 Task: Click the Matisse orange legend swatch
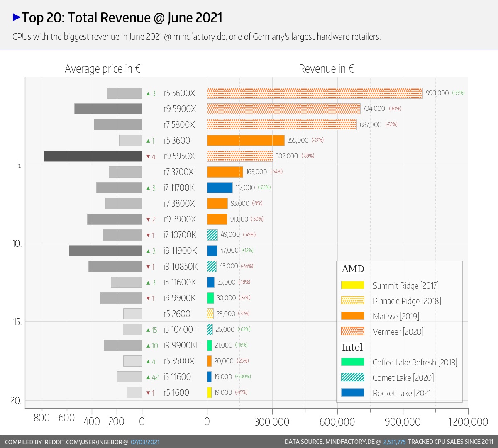point(353,316)
